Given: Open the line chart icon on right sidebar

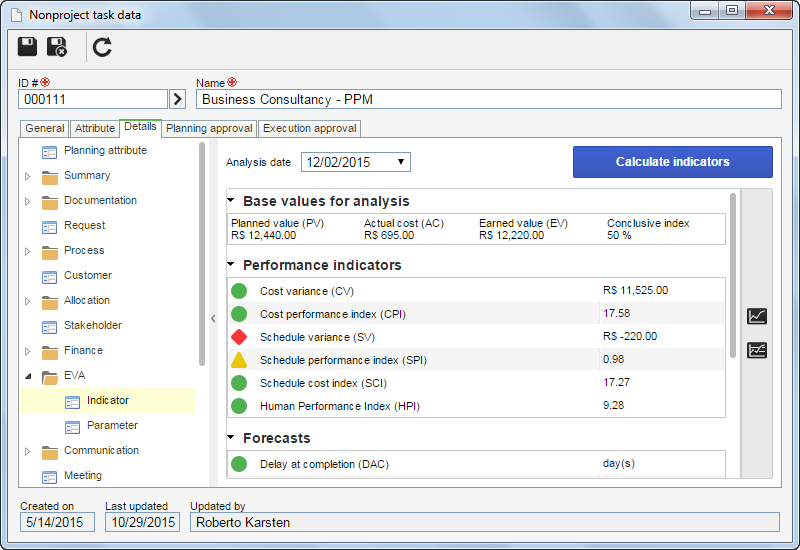Looking at the screenshot, I should pyautogui.click(x=757, y=316).
